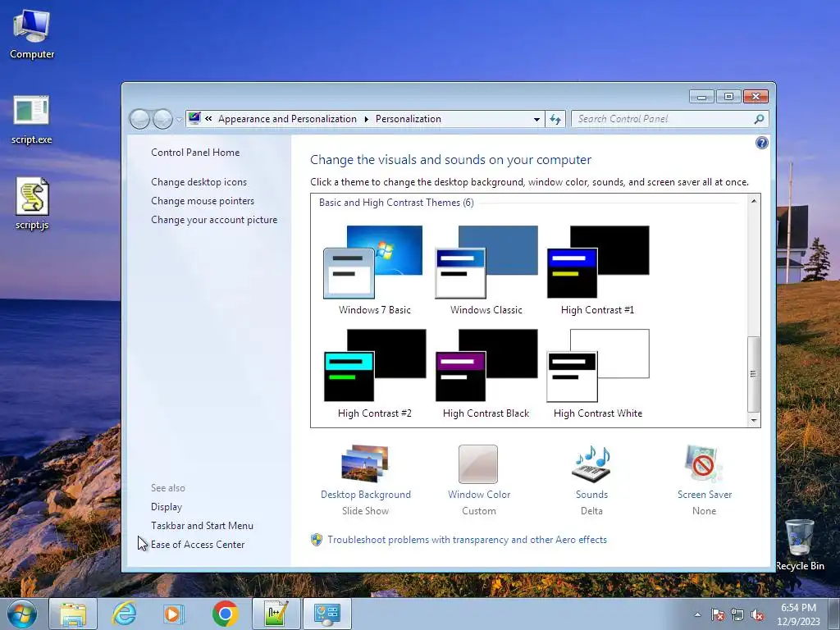Image resolution: width=840 pixels, height=630 pixels.
Task: Select the High Contrast #2 theme
Action: [x=374, y=373]
